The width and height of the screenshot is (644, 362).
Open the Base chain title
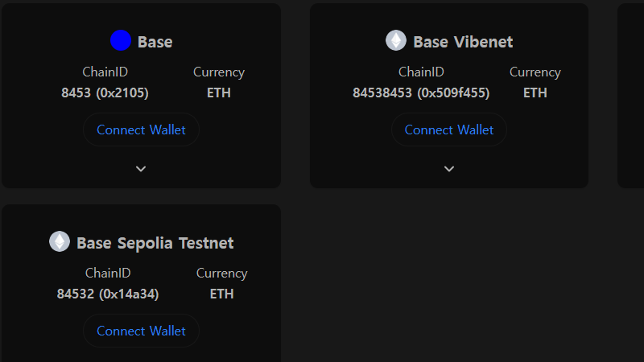(x=155, y=42)
